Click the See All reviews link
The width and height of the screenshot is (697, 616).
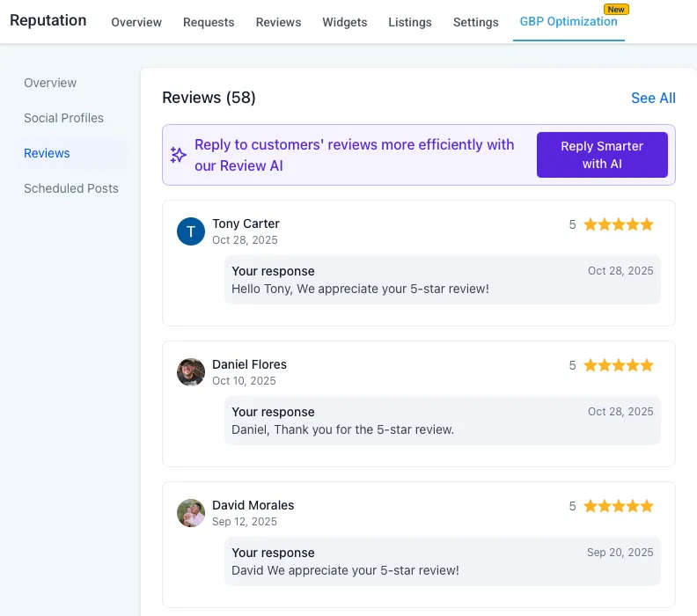653,98
